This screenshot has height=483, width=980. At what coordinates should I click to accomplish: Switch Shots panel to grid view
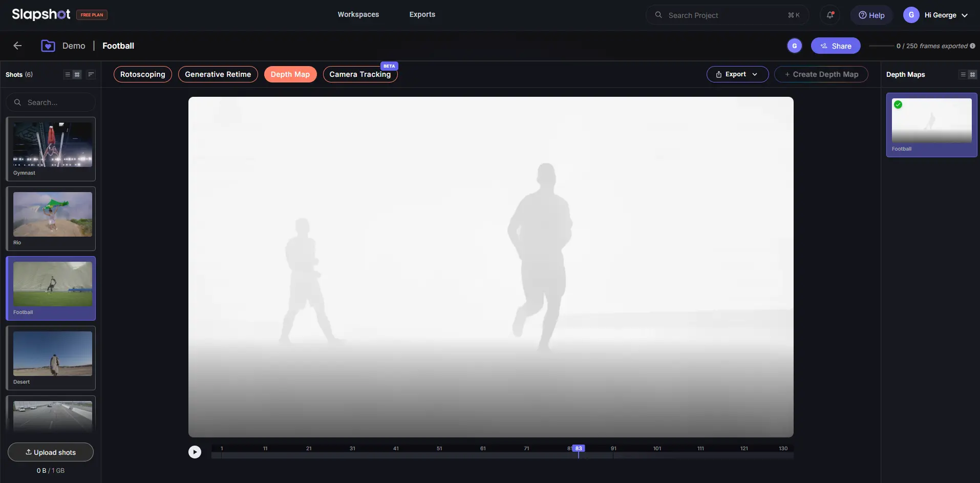click(77, 74)
